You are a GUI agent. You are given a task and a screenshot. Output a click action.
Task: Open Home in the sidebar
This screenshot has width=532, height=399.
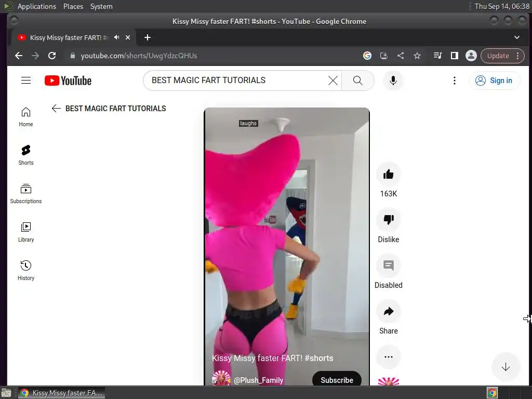click(26, 117)
